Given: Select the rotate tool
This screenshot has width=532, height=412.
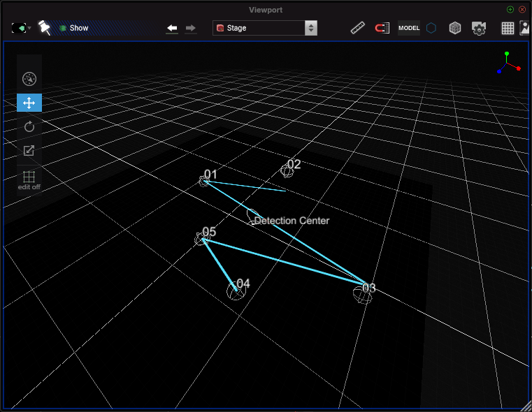Looking at the screenshot, I should click(x=29, y=126).
